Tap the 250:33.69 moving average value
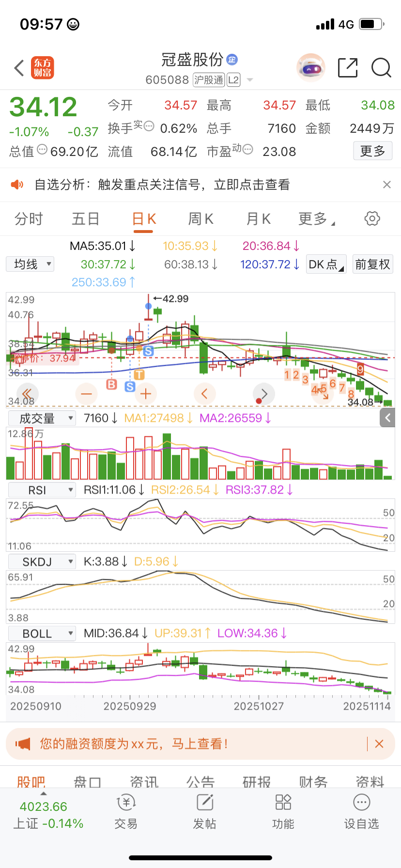 click(x=103, y=282)
